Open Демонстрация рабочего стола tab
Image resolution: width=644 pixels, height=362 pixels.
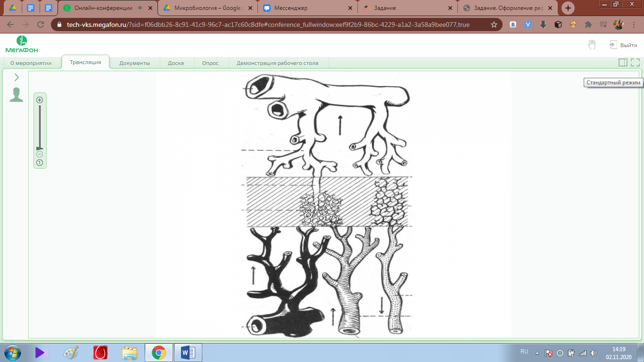[277, 63]
